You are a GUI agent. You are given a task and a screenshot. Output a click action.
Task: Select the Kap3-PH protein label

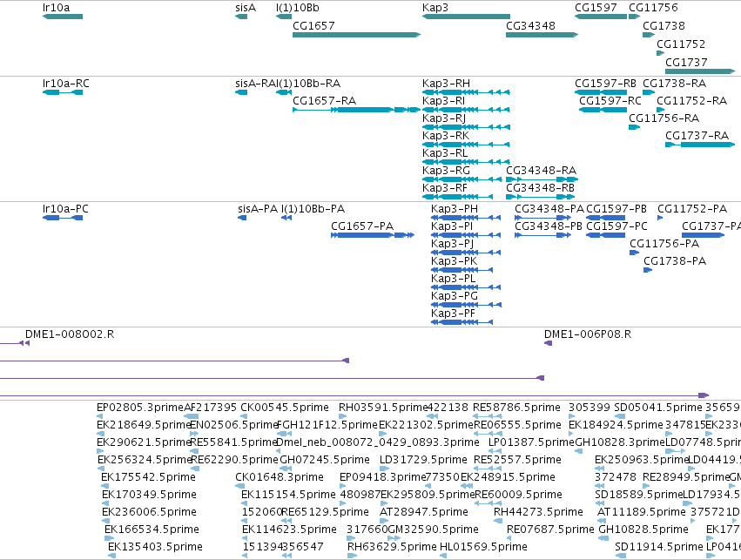(455, 209)
